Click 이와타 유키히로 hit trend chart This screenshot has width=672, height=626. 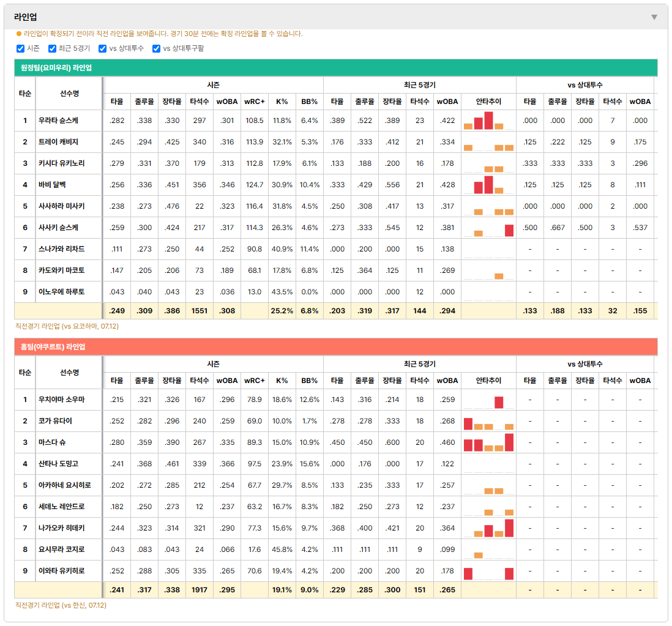(x=488, y=571)
